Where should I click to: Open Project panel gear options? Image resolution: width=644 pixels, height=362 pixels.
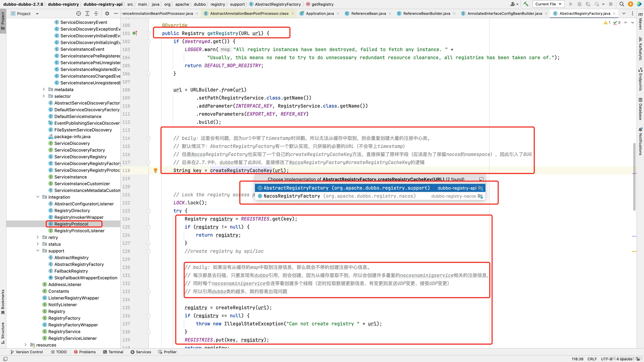(107, 13)
